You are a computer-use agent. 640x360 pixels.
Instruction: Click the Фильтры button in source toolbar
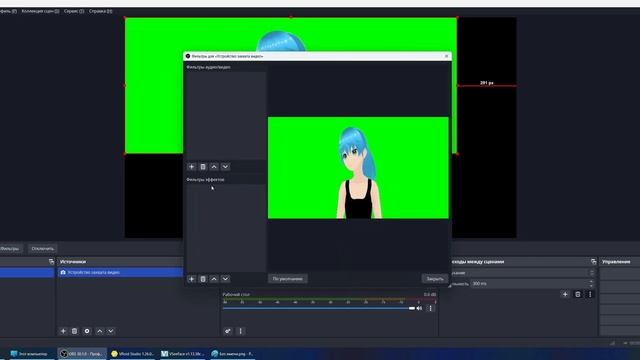click(x=10, y=249)
